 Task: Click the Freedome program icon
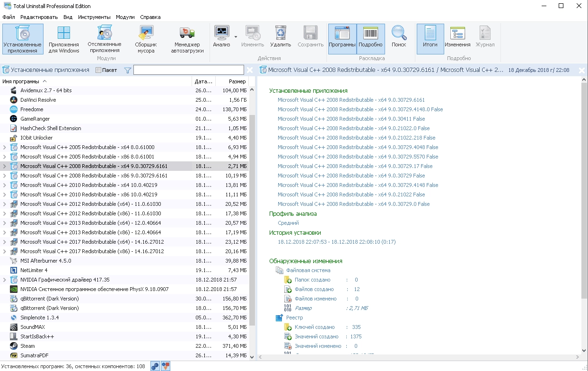pyautogui.click(x=14, y=109)
